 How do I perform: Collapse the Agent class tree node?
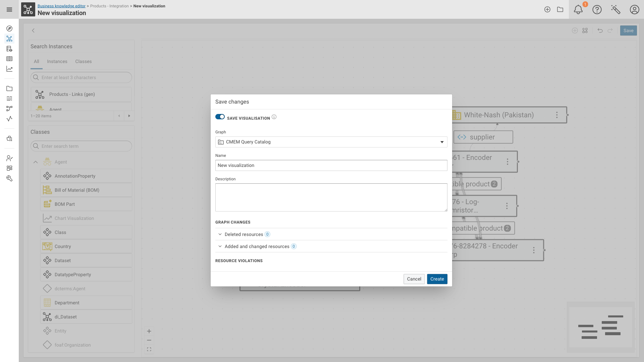pos(36,162)
